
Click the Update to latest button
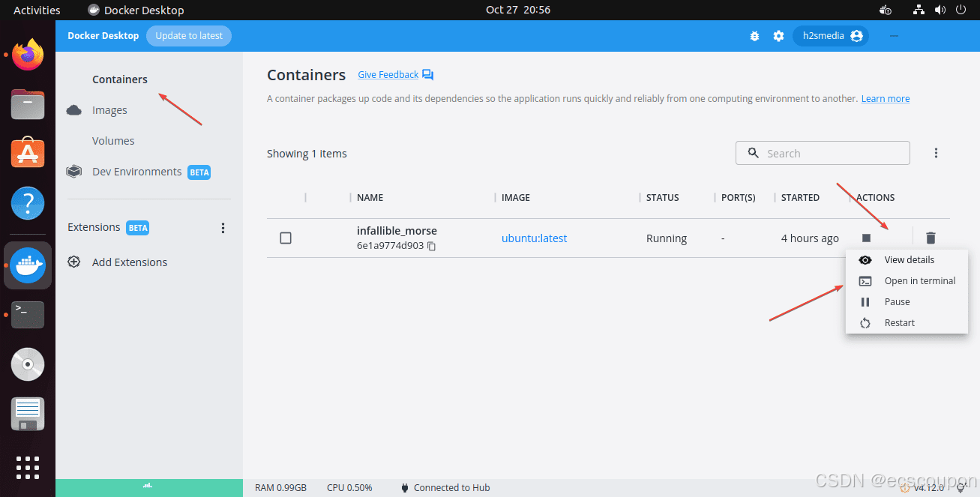click(189, 35)
